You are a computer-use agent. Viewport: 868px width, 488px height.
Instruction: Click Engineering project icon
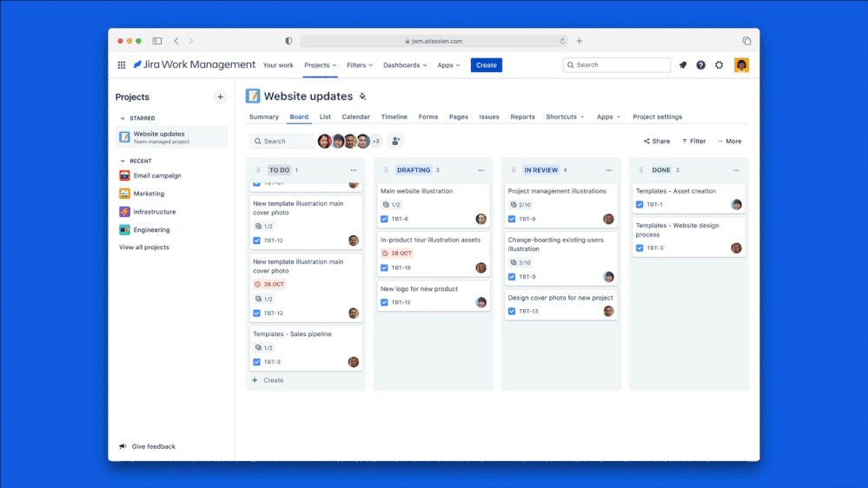tap(124, 230)
